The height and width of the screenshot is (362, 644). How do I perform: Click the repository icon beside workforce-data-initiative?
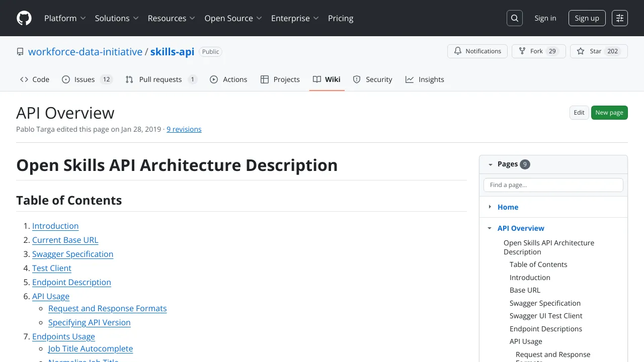20,52
